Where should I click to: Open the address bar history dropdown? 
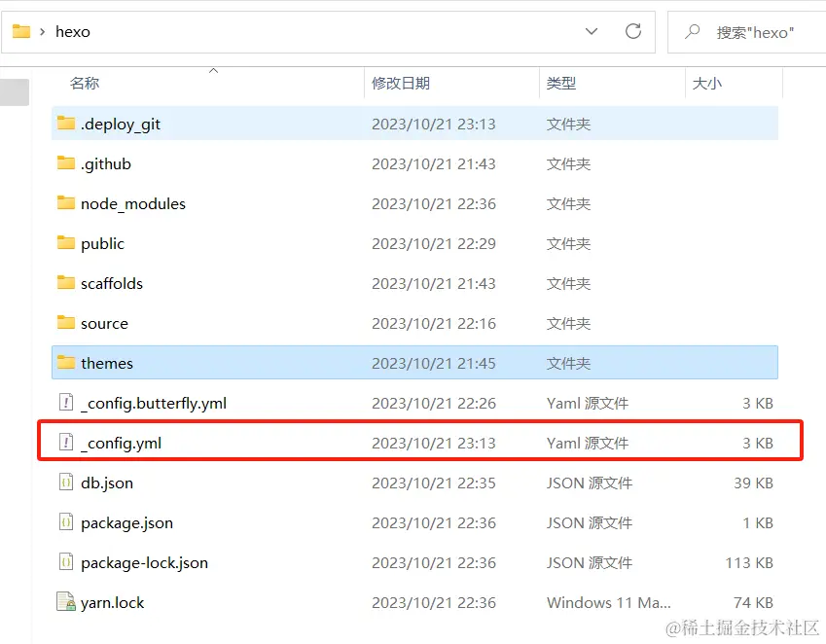click(x=592, y=31)
